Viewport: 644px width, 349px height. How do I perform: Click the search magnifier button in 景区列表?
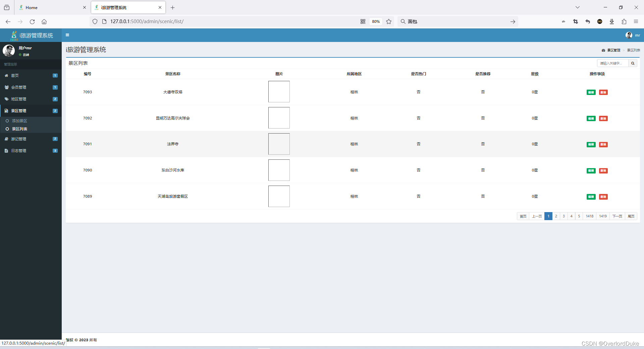pos(633,63)
